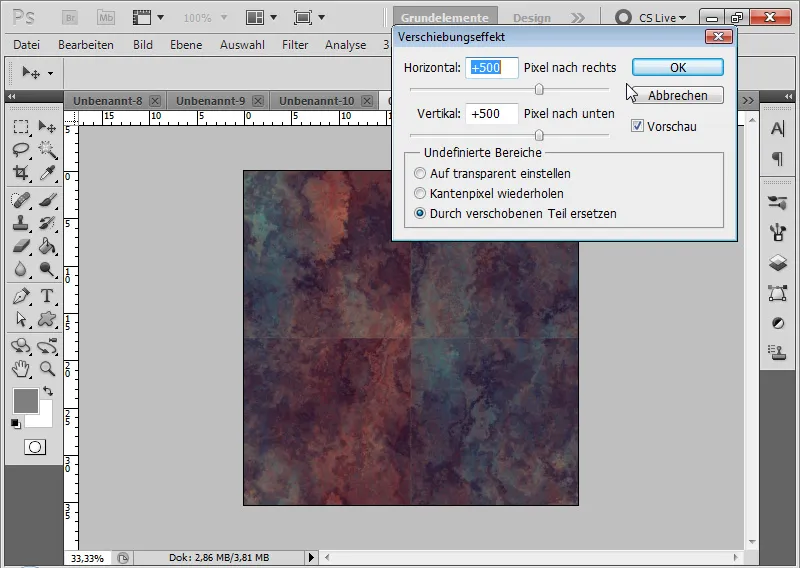Launch Adobe Bridge
800x568 pixels.
coord(70,18)
